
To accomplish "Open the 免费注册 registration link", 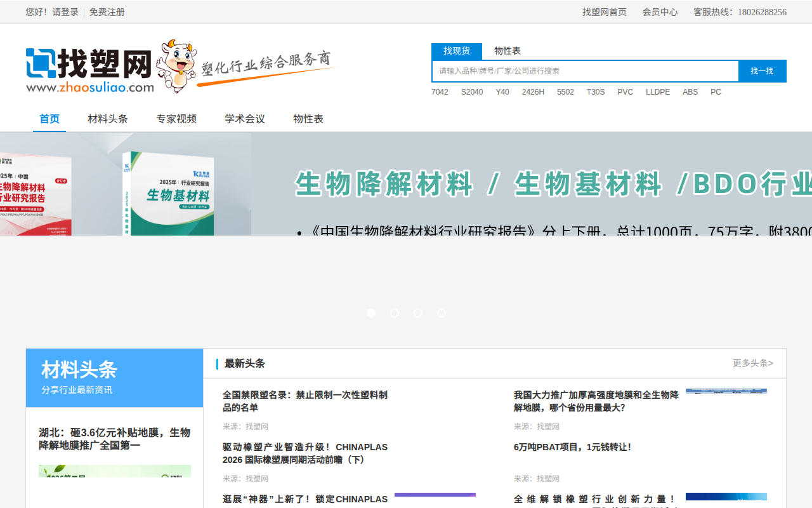I will pyautogui.click(x=107, y=12).
